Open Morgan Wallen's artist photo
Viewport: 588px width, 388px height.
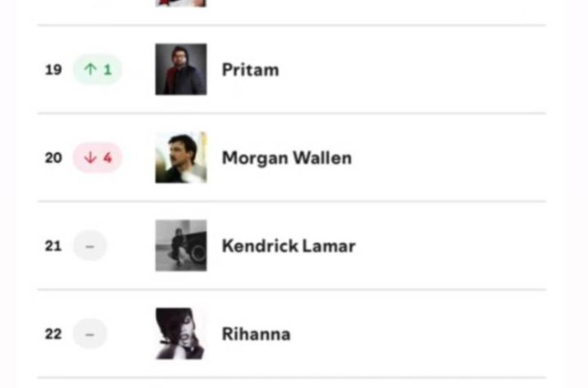pos(180,158)
